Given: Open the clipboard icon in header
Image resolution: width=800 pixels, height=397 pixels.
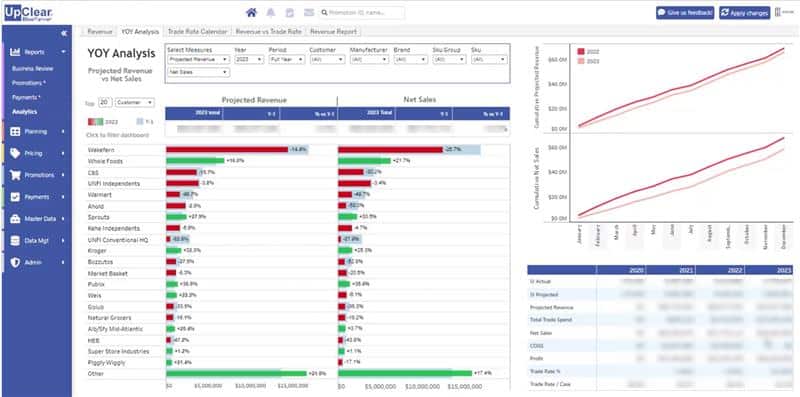Looking at the screenshot, I should tap(289, 13).
